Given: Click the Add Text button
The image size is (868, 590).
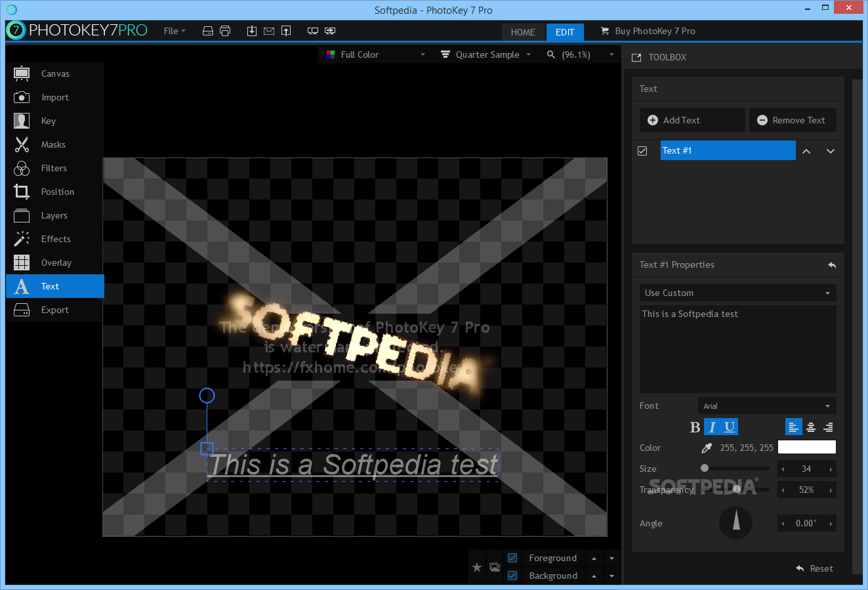Looking at the screenshot, I should click(692, 120).
